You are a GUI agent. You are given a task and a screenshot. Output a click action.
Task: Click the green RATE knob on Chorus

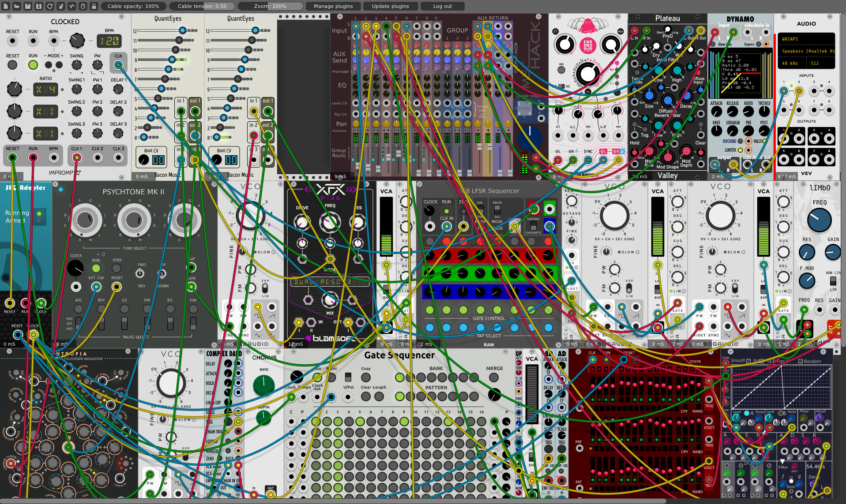[264, 385]
